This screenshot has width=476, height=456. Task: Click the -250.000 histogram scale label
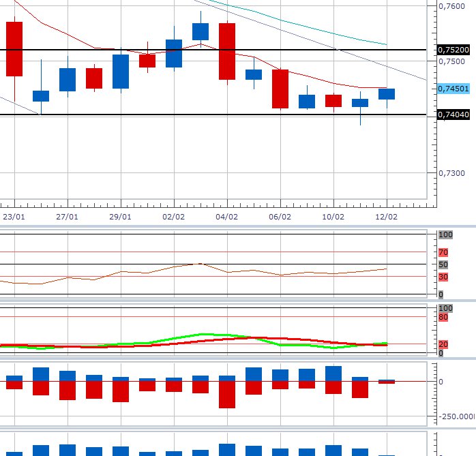(457, 416)
